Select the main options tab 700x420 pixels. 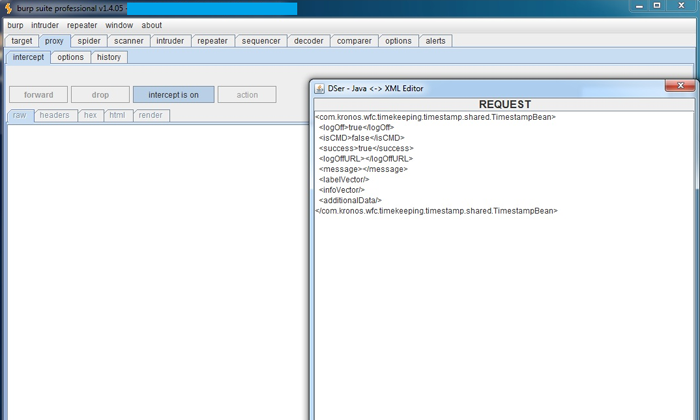398,41
